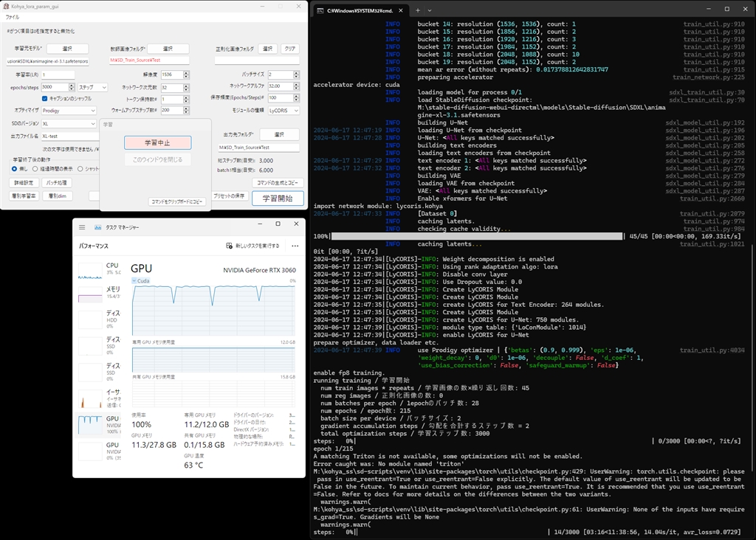The width and height of the screenshot is (756, 540).
Task: Add a new terminal tab with plus
Action: (x=418, y=10)
